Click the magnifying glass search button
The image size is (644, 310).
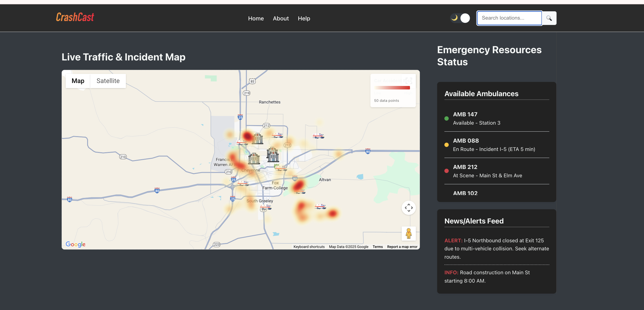click(549, 18)
